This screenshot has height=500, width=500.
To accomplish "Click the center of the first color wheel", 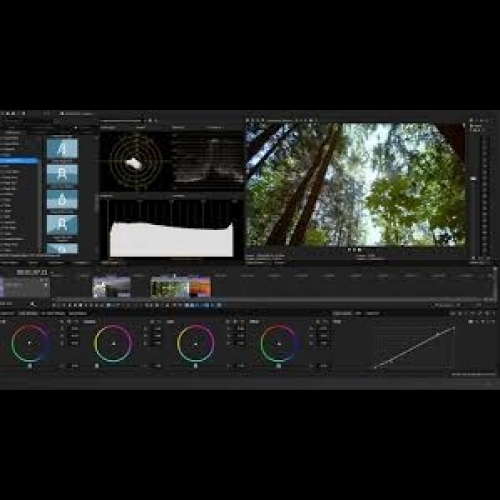I will (x=30, y=343).
